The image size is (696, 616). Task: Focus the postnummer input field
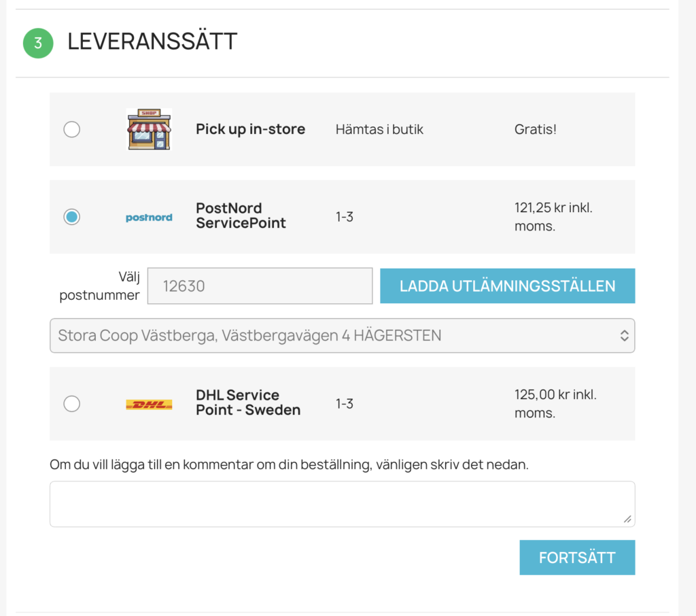point(260,286)
